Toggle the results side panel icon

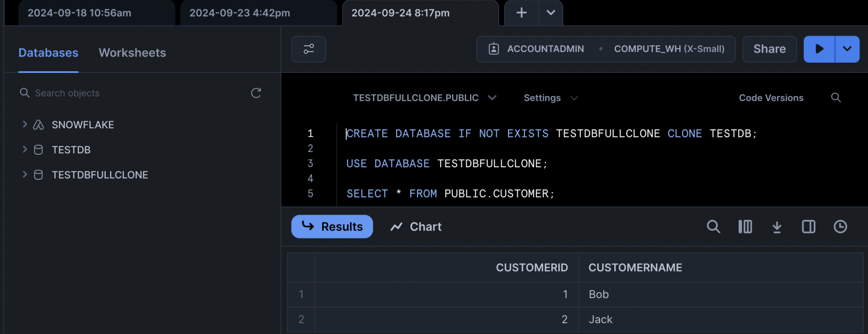pos(809,227)
